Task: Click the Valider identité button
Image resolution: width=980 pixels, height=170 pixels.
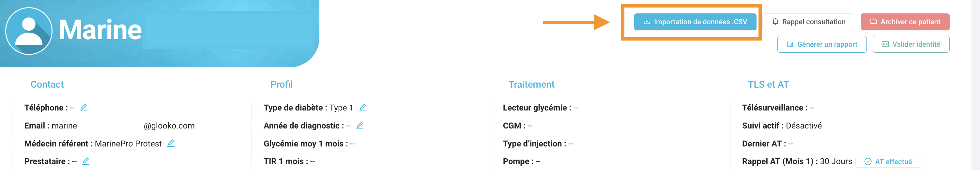Action: (x=911, y=44)
